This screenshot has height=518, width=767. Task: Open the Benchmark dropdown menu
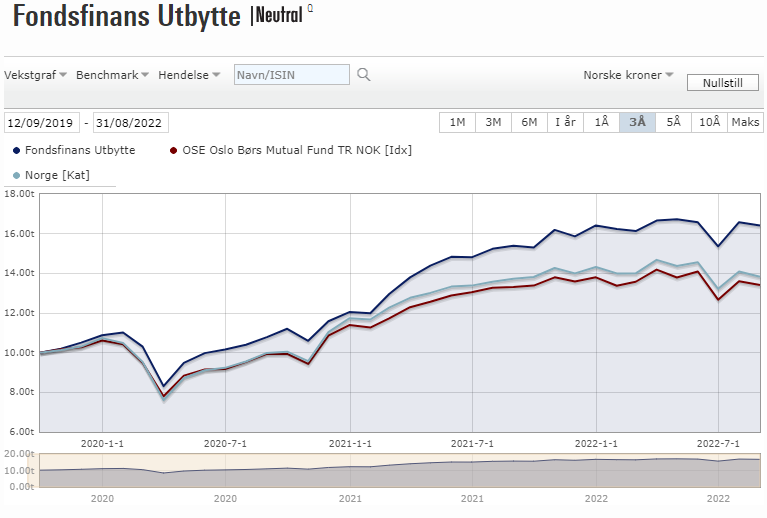(112, 75)
